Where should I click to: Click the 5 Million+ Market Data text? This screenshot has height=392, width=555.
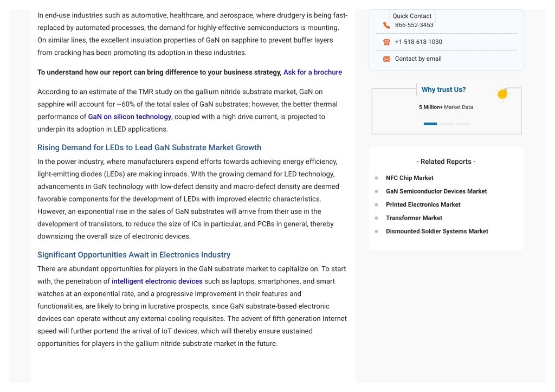tap(446, 107)
